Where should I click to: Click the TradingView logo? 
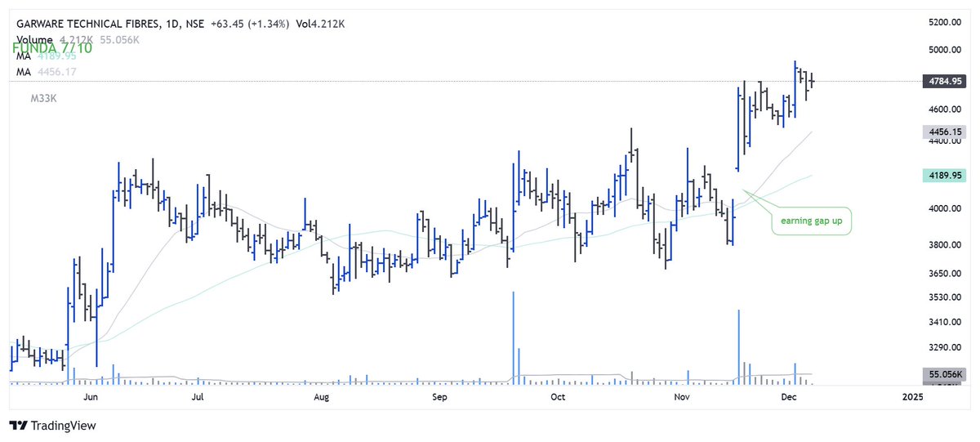52,426
